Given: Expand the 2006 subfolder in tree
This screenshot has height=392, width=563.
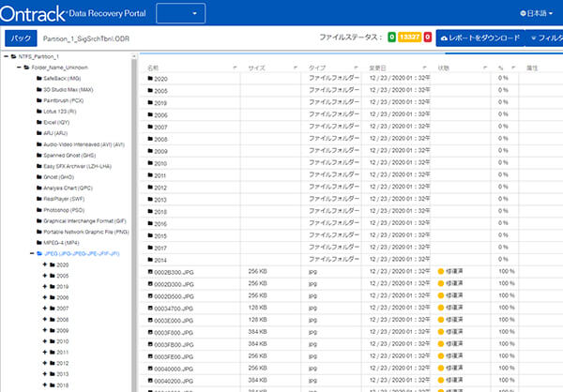Looking at the screenshot, I should point(45,297).
